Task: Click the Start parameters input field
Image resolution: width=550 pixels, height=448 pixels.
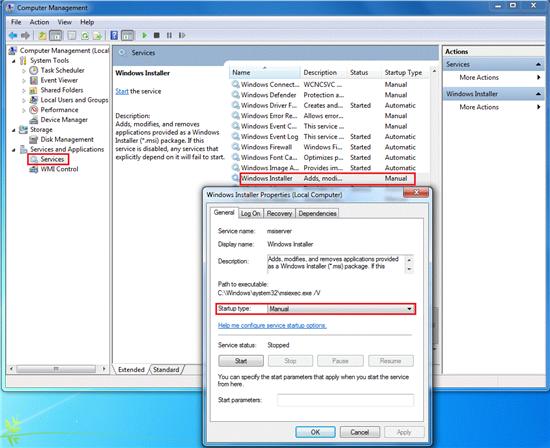Action: click(x=346, y=400)
